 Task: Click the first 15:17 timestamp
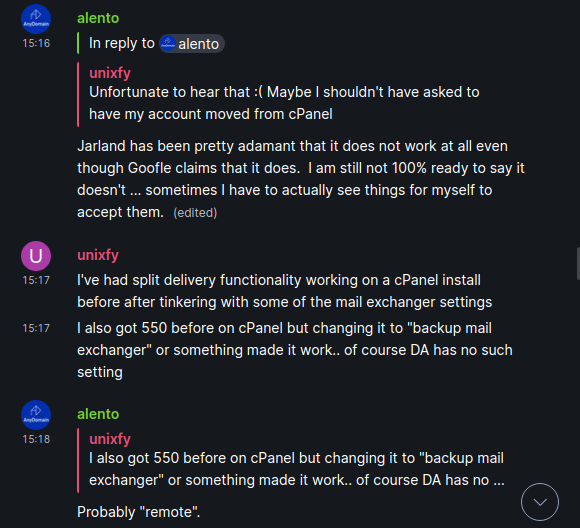36,280
